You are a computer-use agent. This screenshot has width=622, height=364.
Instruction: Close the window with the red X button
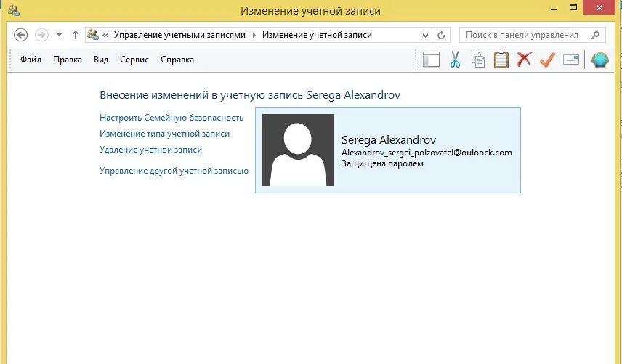pyautogui.click(x=599, y=7)
